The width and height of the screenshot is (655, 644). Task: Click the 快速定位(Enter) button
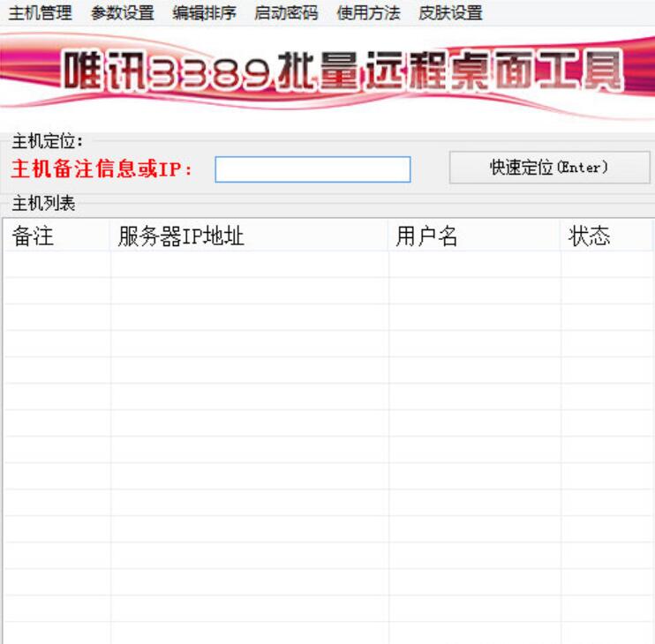coord(550,168)
